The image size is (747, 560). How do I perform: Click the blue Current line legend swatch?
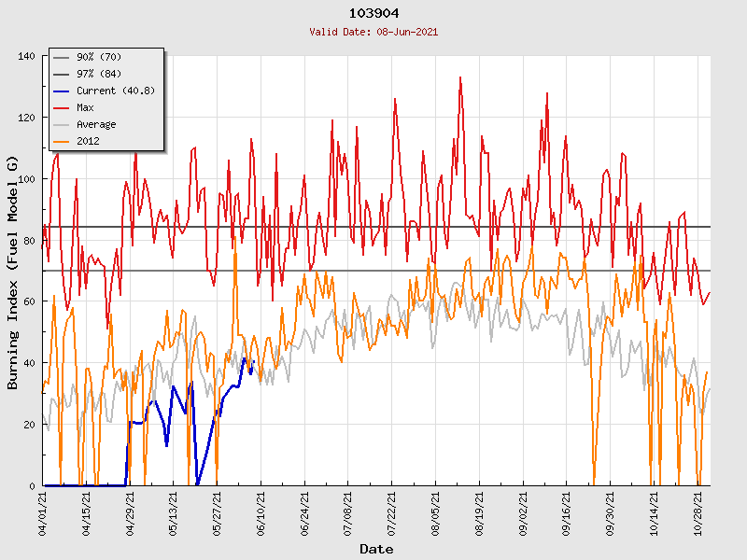[x=62, y=91]
